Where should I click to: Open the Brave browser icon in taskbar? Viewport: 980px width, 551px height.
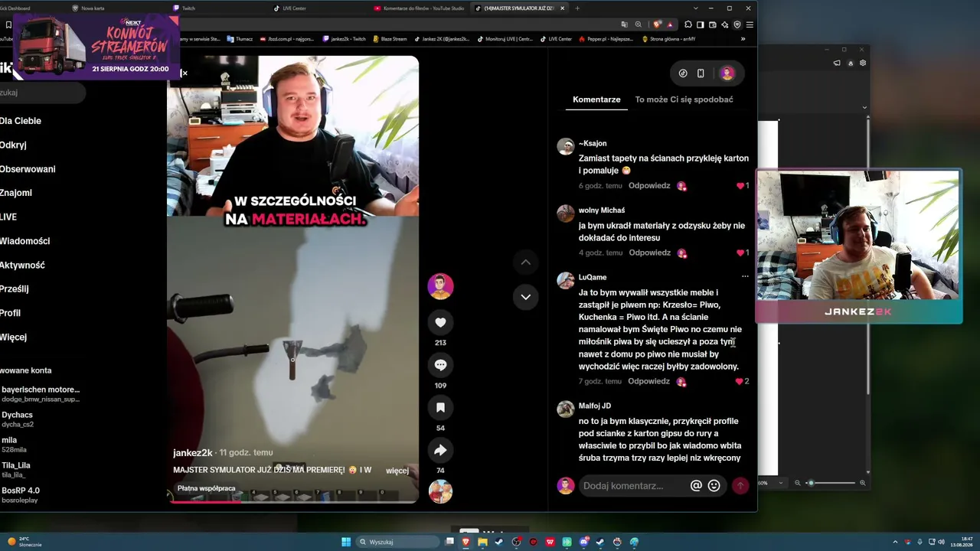tap(465, 542)
